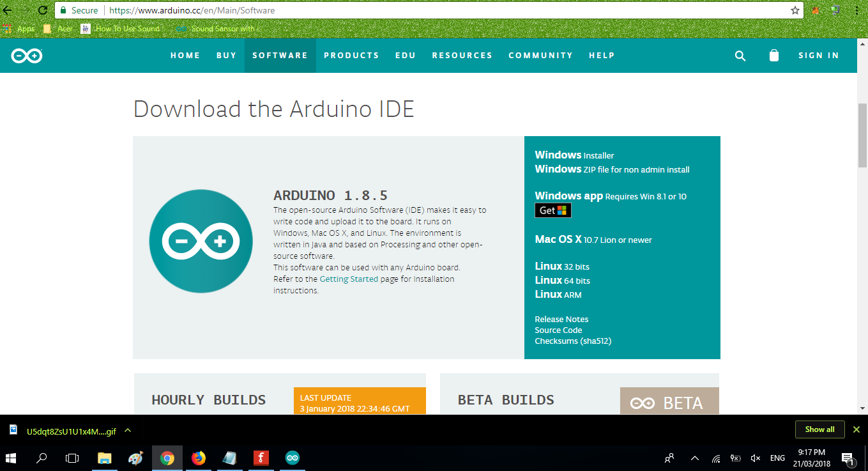This screenshot has height=471, width=868.
Task: Click the battery status tray icon
Action: pyautogui.click(x=736, y=458)
